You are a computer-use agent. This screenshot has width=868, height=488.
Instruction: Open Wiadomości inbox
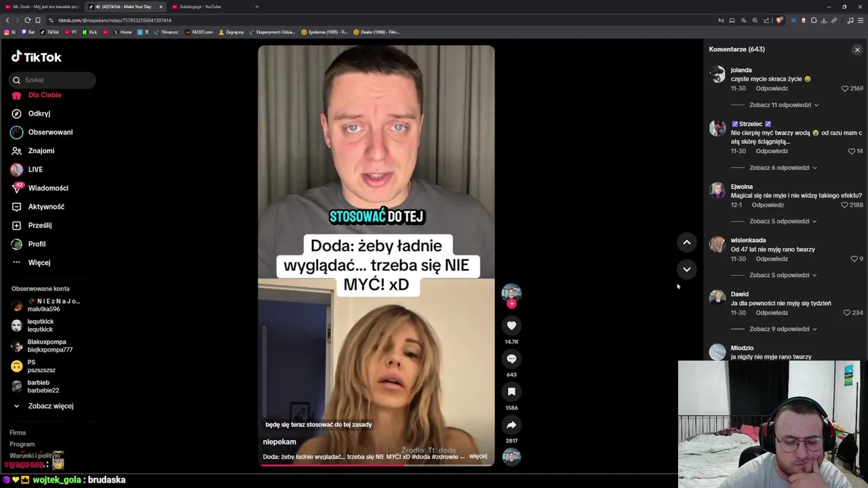pos(40,188)
